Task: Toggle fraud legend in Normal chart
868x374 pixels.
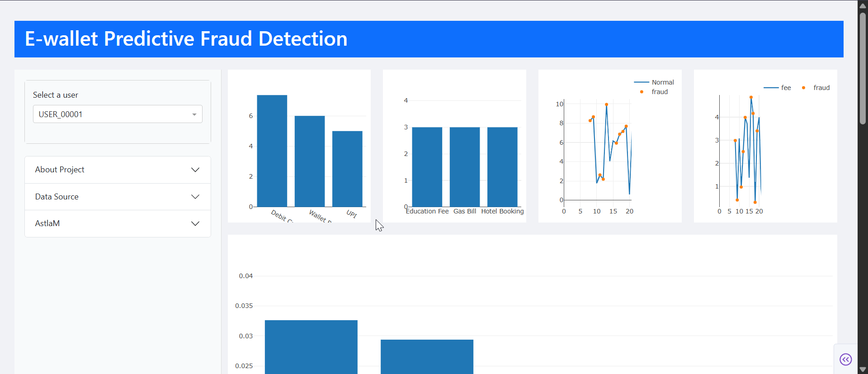Action: click(654, 92)
